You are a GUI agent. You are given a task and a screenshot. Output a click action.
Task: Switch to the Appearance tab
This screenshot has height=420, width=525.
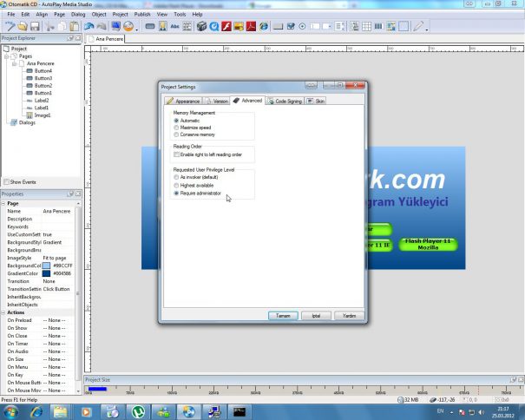pyautogui.click(x=183, y=102)
